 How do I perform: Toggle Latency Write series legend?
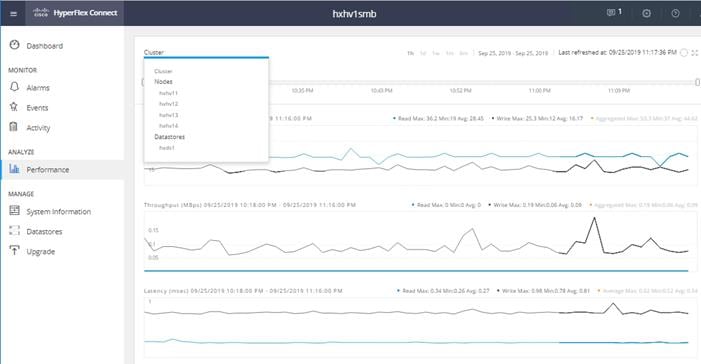pyautogui.click(x=544, y=291)
